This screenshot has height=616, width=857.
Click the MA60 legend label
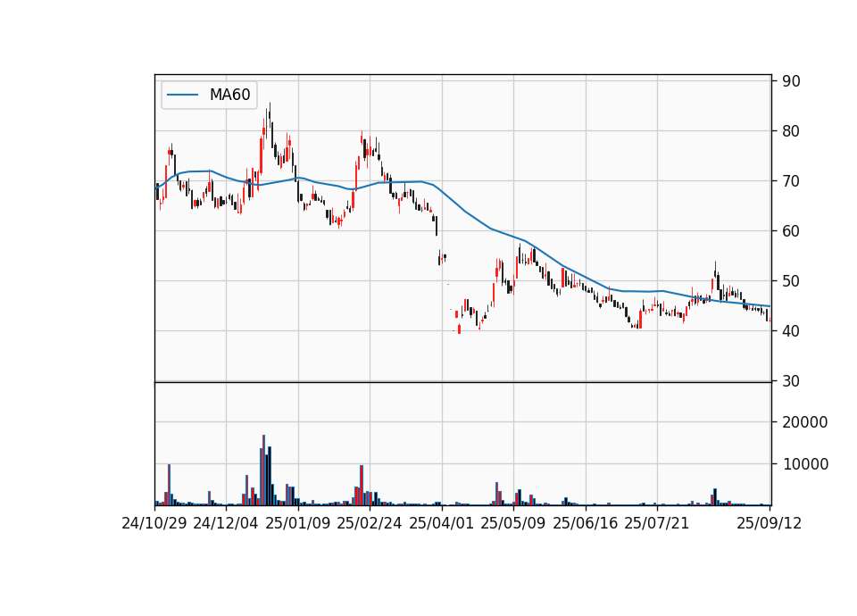[x=229, y=95]
